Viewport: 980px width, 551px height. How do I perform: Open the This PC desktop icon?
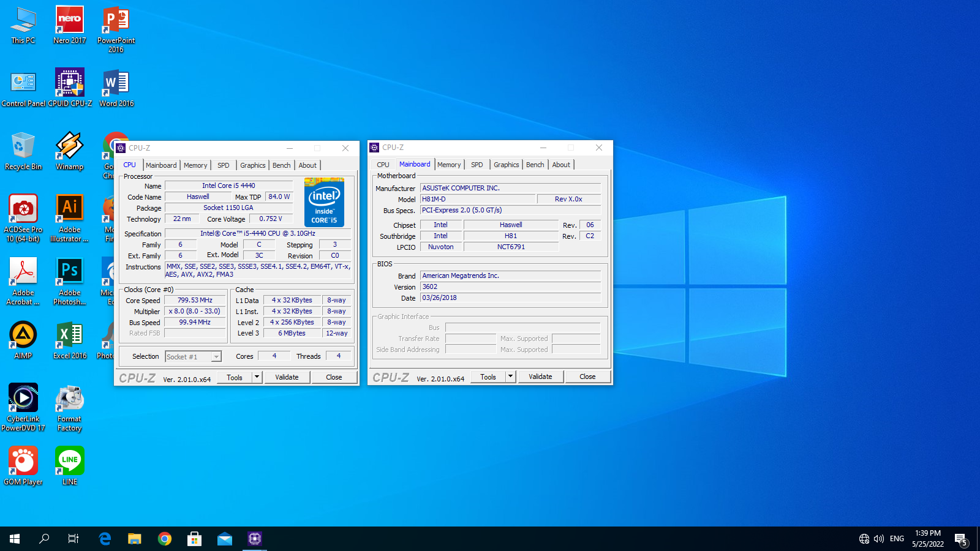tap(23, 25)
